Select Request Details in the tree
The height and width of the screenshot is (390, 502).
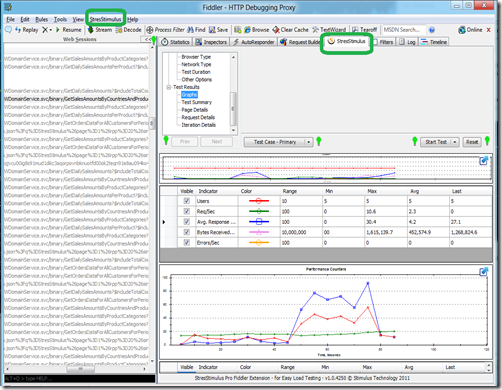pyautogui.click(x=198, y=118)
